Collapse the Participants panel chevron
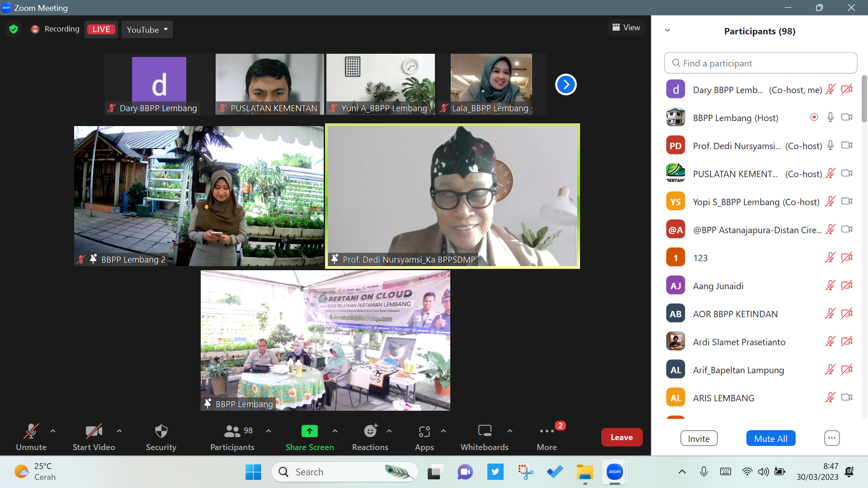 click(667, 31)
